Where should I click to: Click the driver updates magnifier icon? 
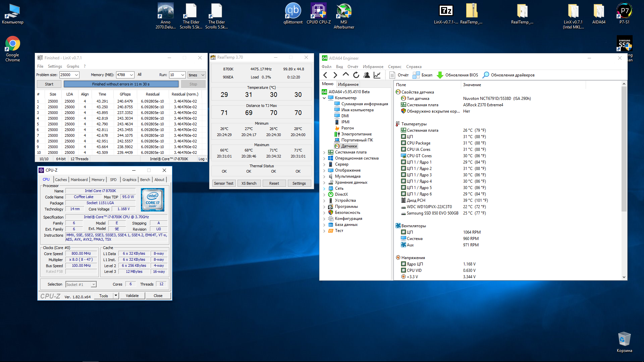pos(486,75)
